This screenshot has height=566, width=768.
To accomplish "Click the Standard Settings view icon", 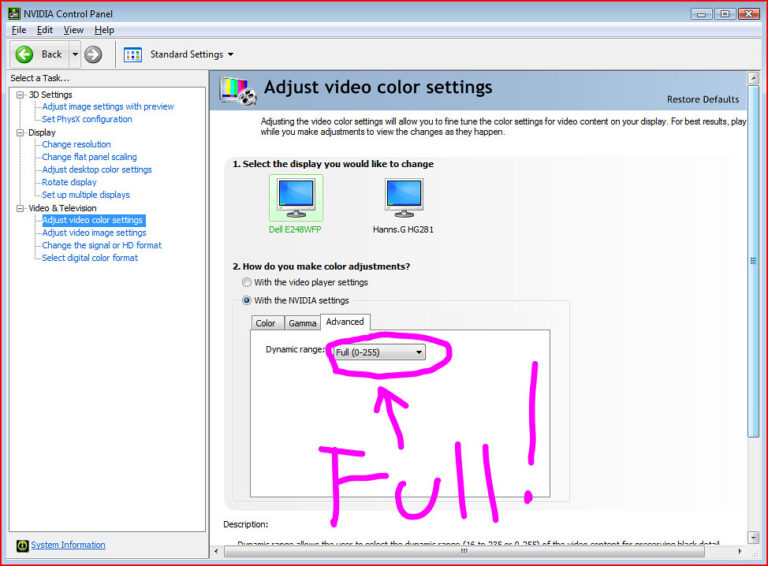I will (133, 54).
